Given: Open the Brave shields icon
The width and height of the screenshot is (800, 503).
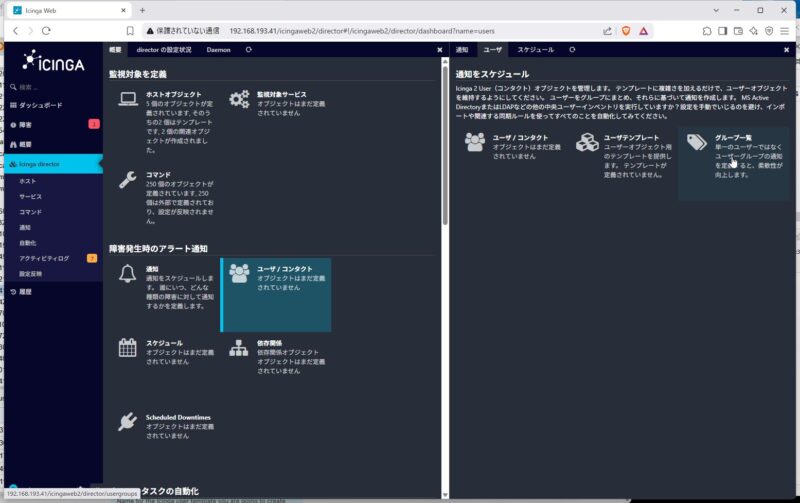Looking at the screenshot, I should pyautogui.click(x=626, y=31).
